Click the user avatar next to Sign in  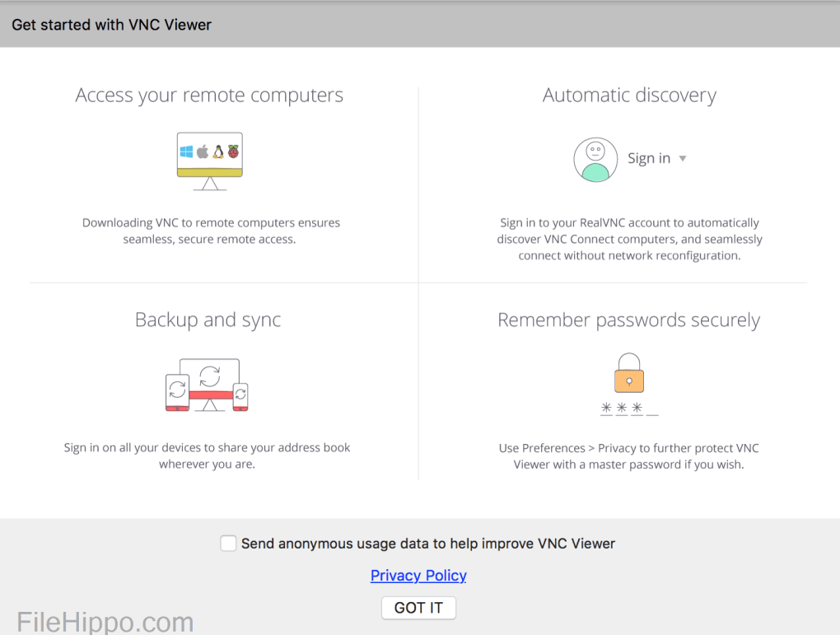pos(595,158)
